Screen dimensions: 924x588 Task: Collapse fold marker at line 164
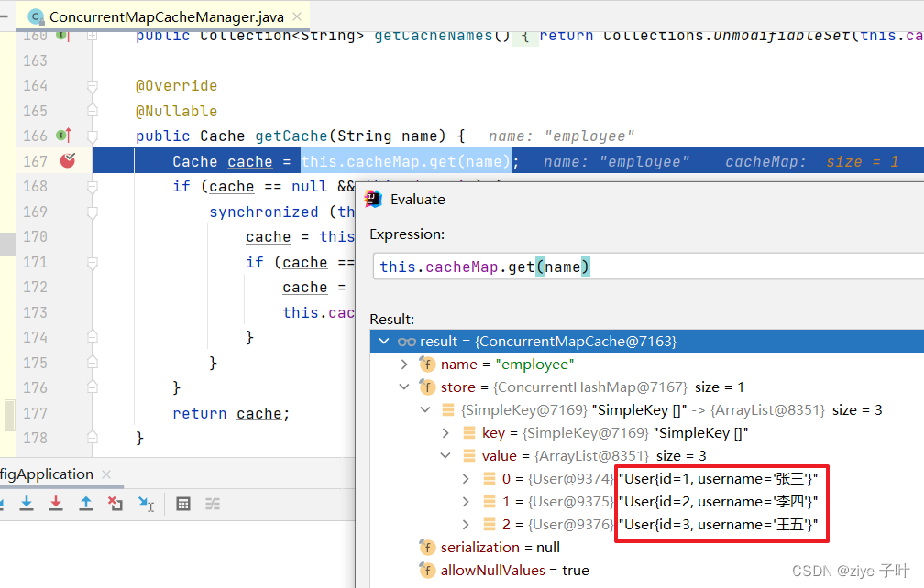[x=92, y=86]
